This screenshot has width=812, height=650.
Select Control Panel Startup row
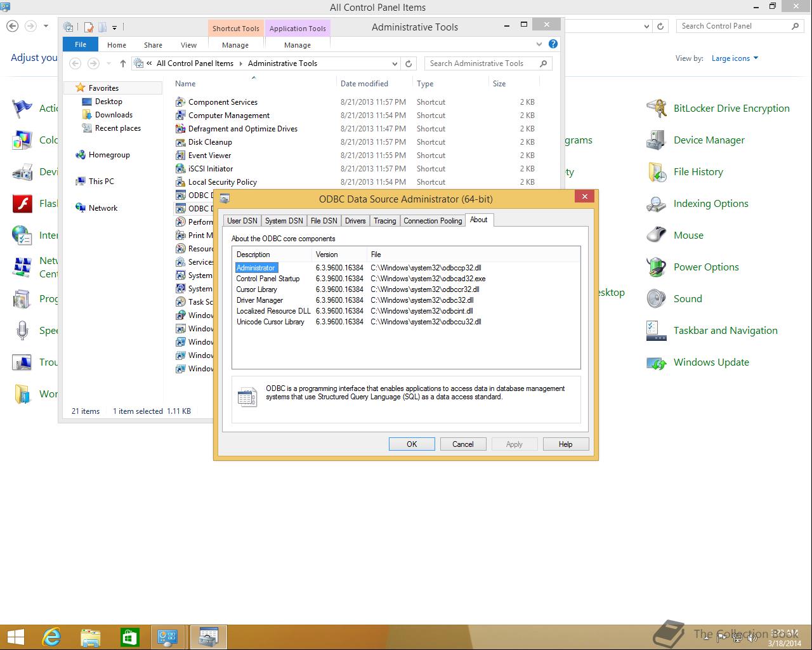tap(406, 279)
